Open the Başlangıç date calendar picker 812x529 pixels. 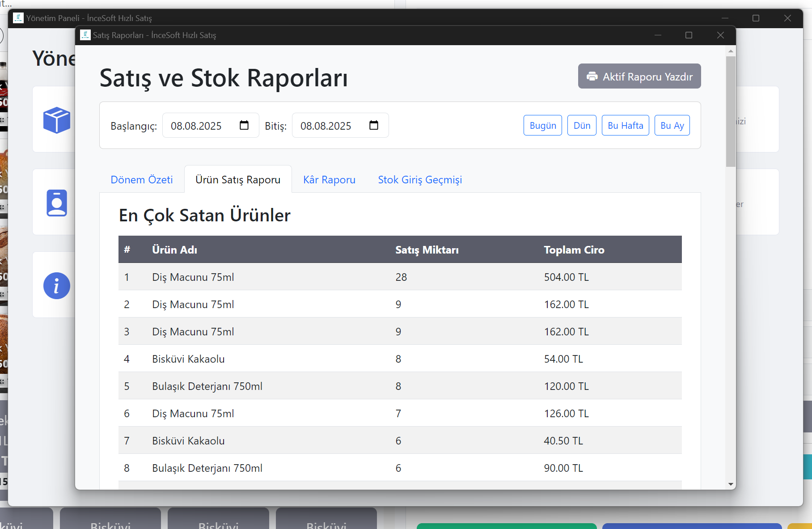click(244, 126)
